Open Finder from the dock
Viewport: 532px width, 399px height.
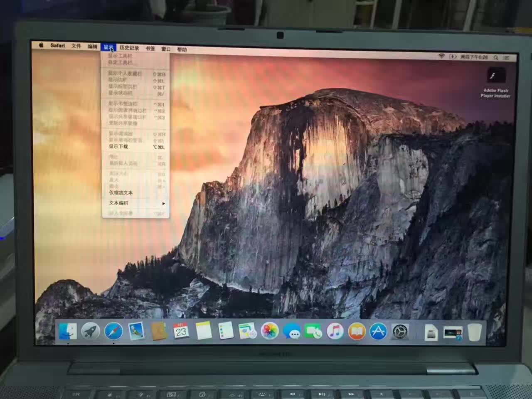[x=68, y=331]
